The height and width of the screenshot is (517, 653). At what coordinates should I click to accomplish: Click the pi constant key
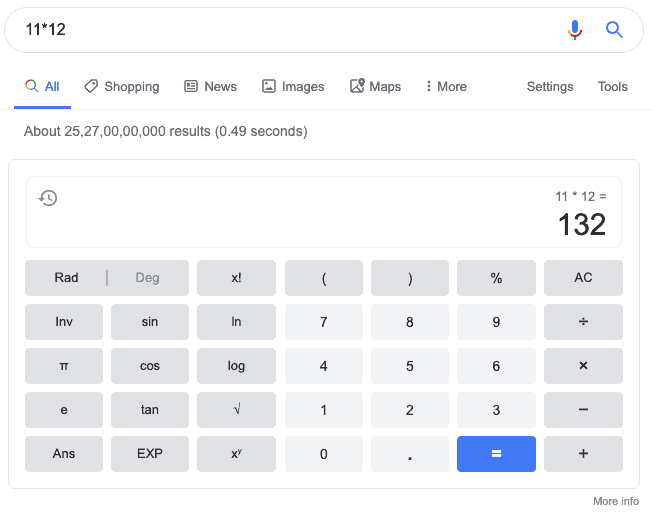point(64,366)
